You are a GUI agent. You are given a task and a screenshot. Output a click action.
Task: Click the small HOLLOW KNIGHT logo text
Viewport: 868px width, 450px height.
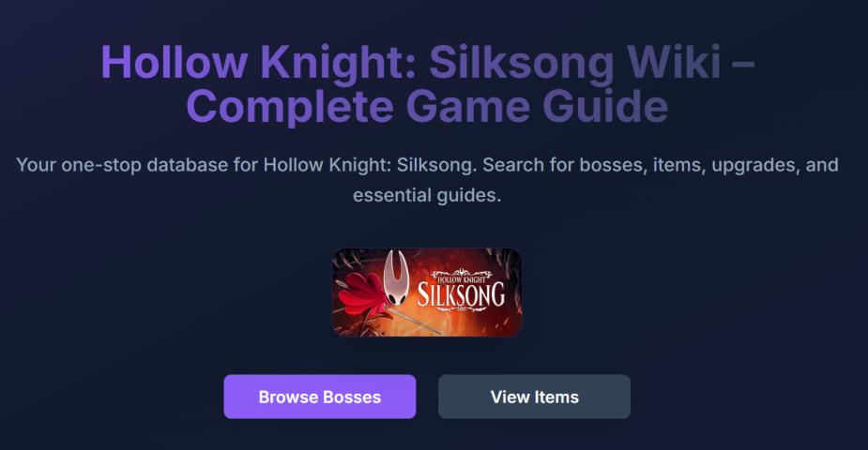click(x=461, y=279)
